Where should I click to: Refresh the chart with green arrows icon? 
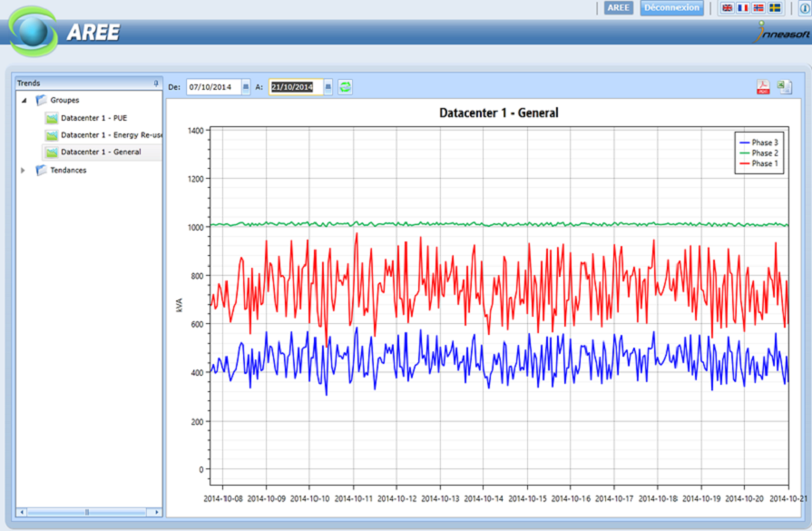345,87
